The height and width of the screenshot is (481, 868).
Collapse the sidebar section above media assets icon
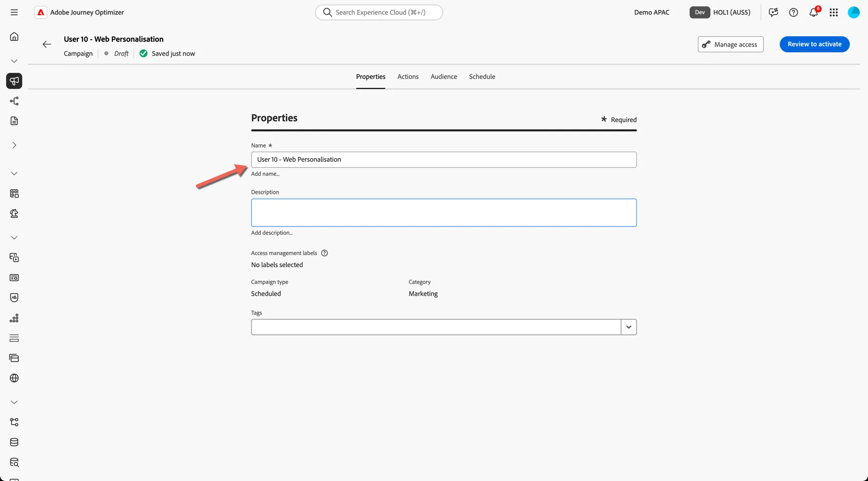coord(14,237)
